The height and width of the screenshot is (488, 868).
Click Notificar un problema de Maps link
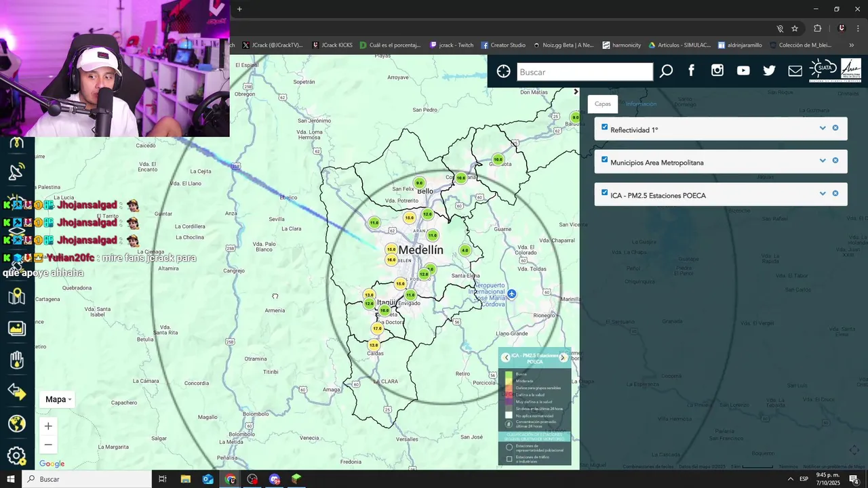click(x=834, y=466)
